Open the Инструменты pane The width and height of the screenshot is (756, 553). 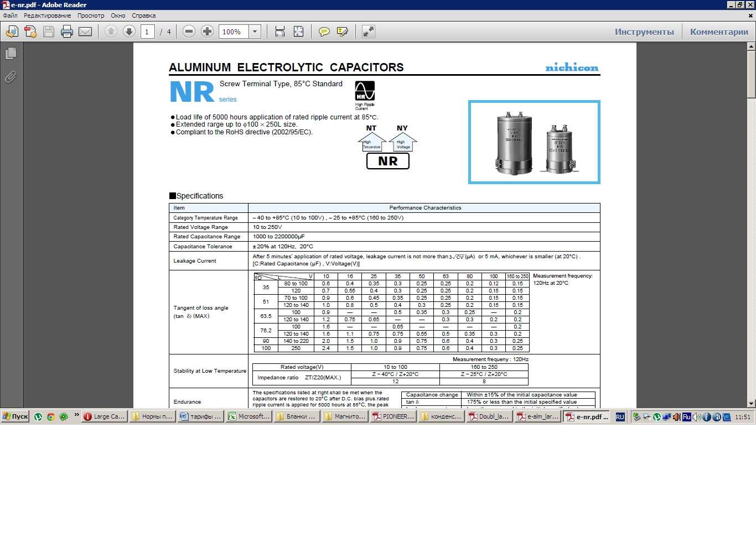point(644,32)
